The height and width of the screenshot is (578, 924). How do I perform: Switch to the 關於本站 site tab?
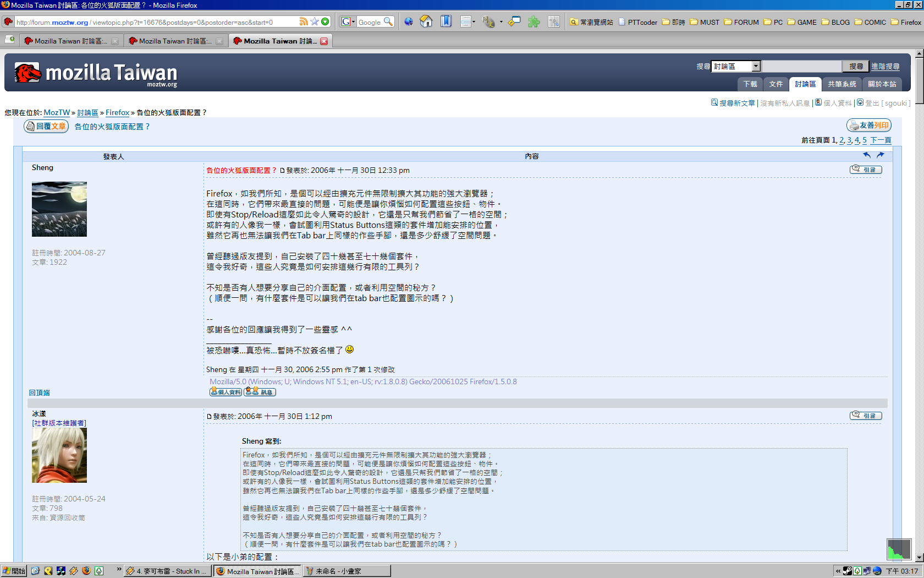[x=882, y=84]
